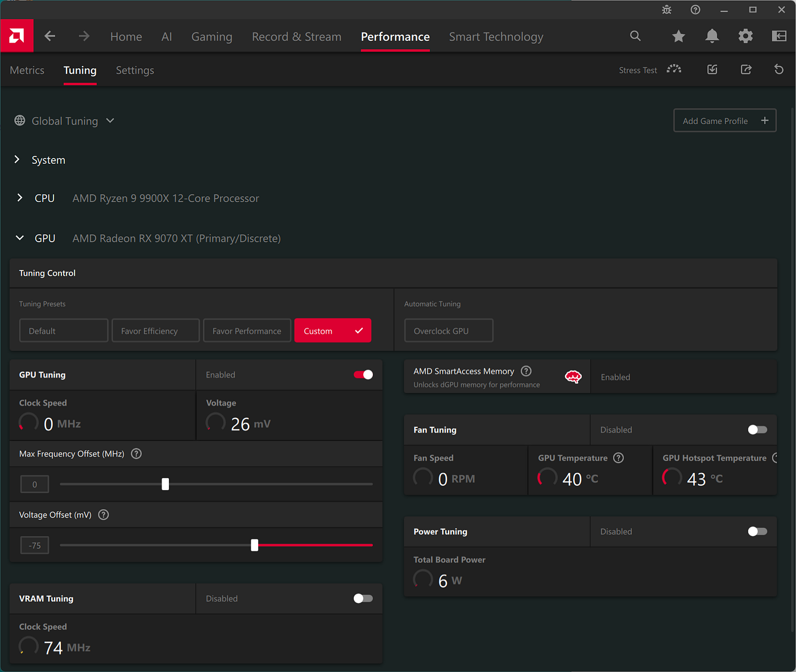Click the reset tuning icon
Image resolution: width=796 pixels, height=672 pixels.
[x=779, y=69]
